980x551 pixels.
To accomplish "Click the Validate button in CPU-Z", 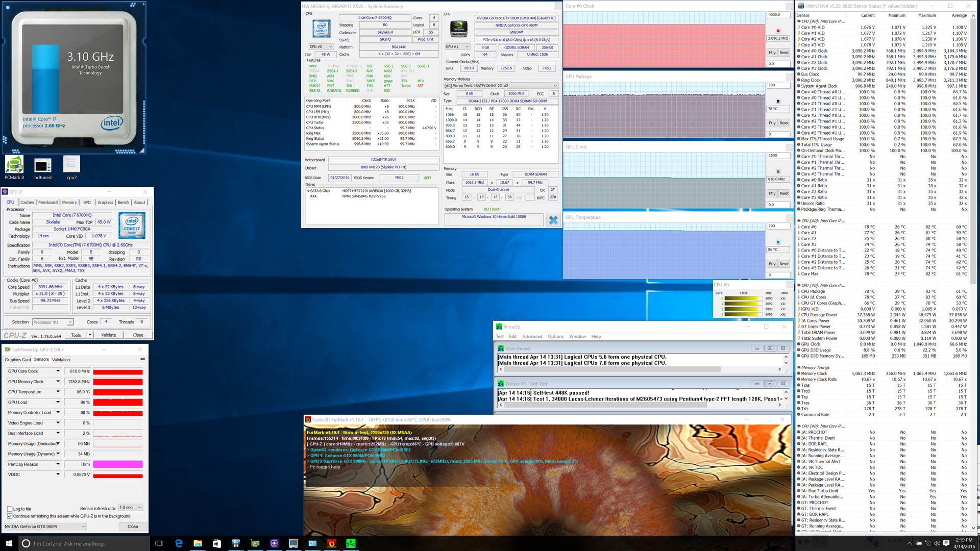I will [x=109, y=335].
